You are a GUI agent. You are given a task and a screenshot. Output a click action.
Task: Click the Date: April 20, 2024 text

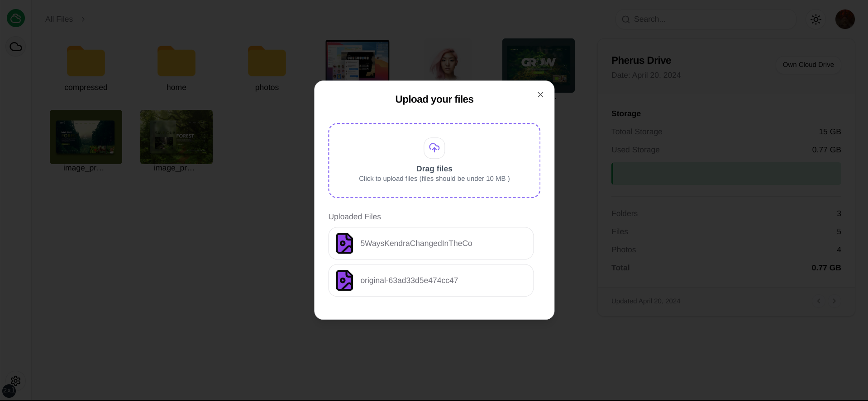click(x=646, y=75)
